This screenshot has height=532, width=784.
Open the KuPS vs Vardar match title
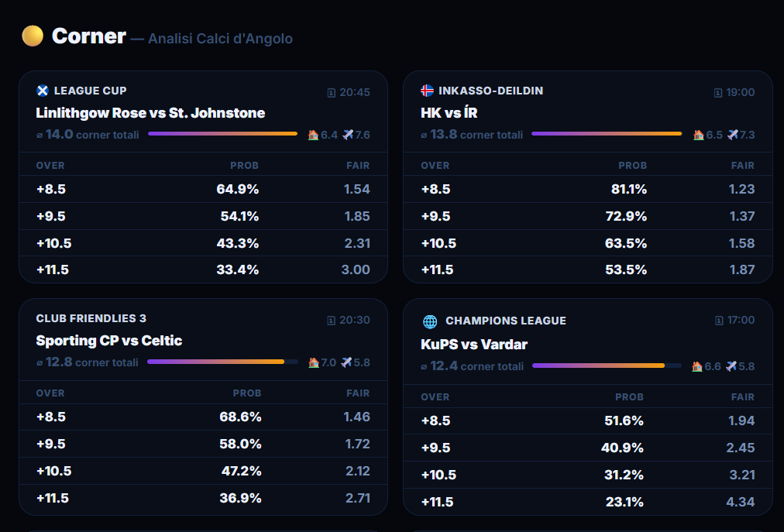474,345
